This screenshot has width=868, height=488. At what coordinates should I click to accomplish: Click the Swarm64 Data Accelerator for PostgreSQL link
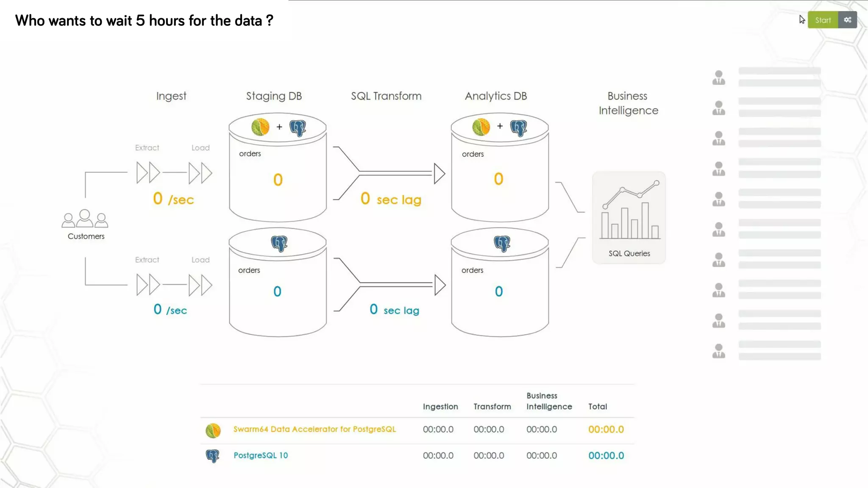click(314, 429)
